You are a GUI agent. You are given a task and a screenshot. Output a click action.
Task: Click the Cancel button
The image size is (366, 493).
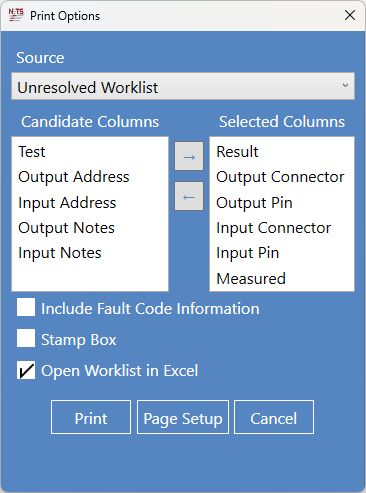[274, 417]
